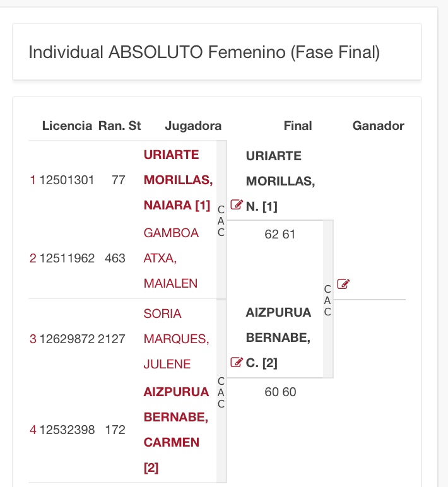Open player GAMBOA ATXA, MAIALEN
The height and width of the screenshot is (487, 448).
pyautogui.click(x=171, y=258)
